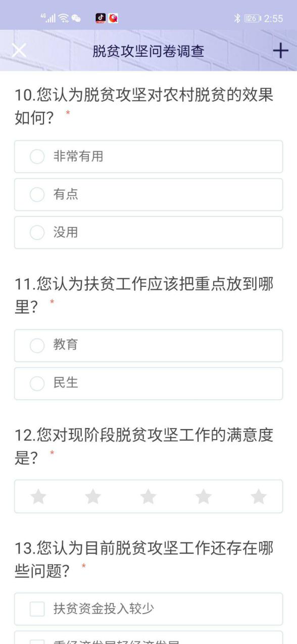Select the 非常有用 radio option
Screen dimensions: 297x644
coord(148,157)
